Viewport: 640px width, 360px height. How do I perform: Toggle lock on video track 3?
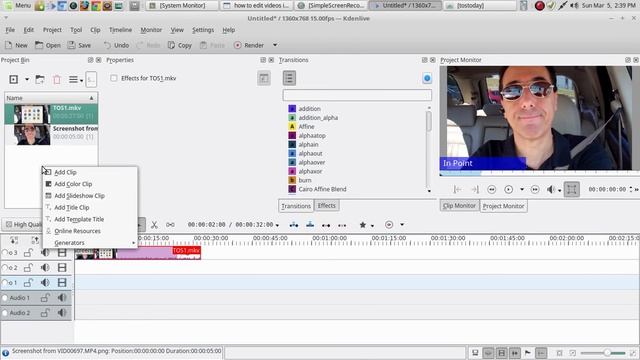coord(28,253)
